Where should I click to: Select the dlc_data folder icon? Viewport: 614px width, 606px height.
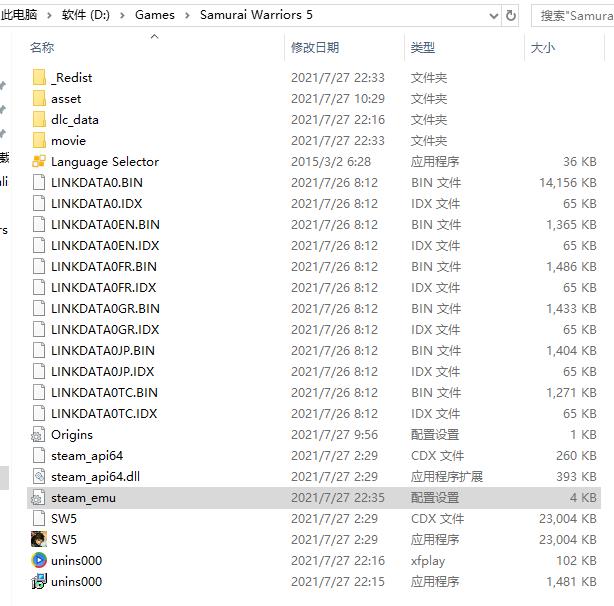click(39, 119)
